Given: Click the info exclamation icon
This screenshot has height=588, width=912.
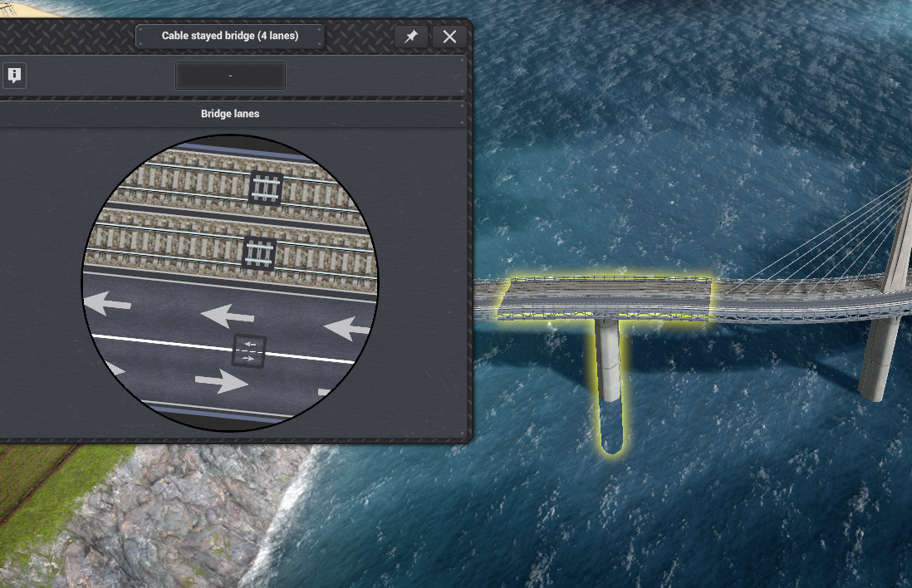Looking at the screenshot, I should click(14, 75).
